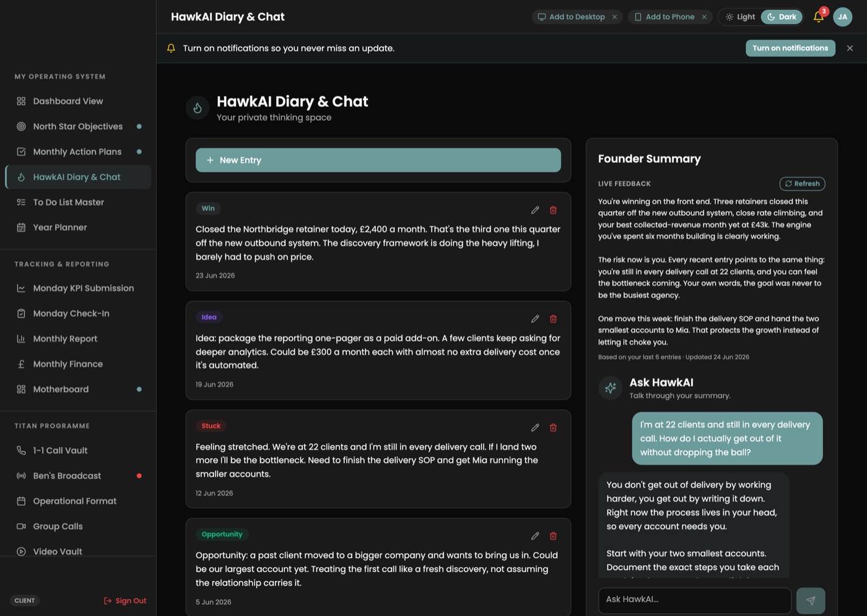Click the Stuck tag label
The image size is (867, 616).
(211, 426)
